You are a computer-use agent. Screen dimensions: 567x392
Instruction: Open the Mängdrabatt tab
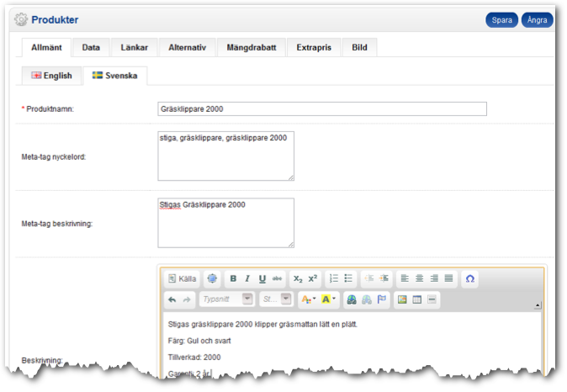tap(252, 48)
